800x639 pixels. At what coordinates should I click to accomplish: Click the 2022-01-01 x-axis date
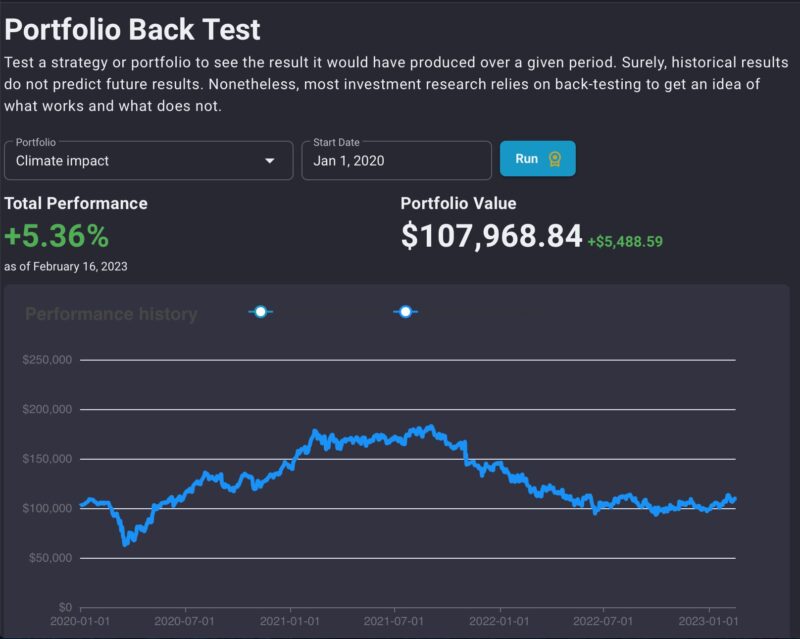(499, 621)
